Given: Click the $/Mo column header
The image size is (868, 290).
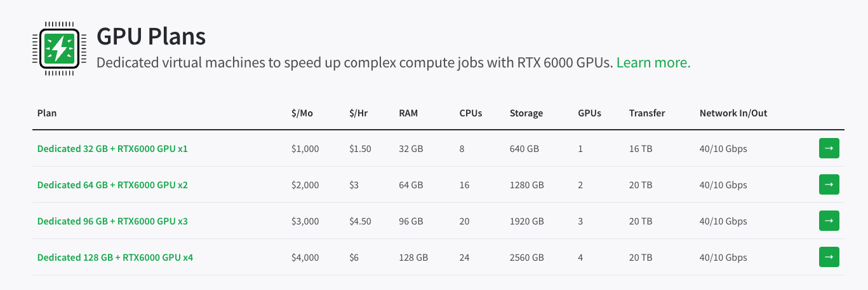Looking at the screenshot, I should point(302,113).
